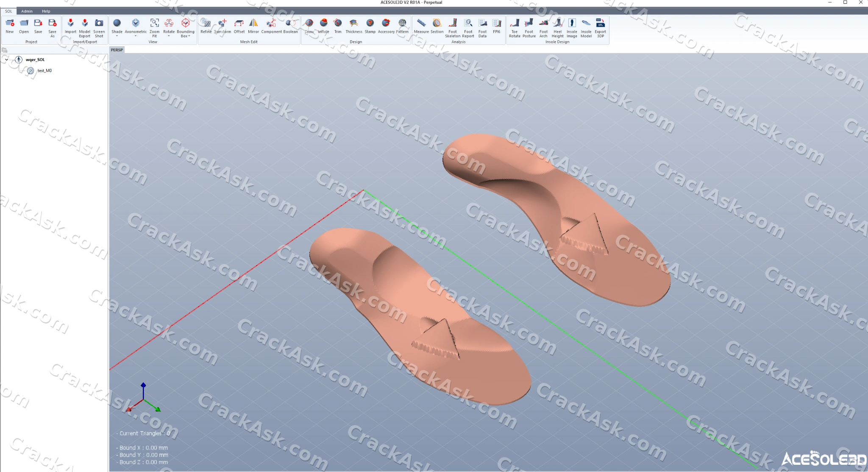Click the Bound Y value text
The height and width of the screenshot is (472, 868).
pyautogui.click(x=142, y=455)
